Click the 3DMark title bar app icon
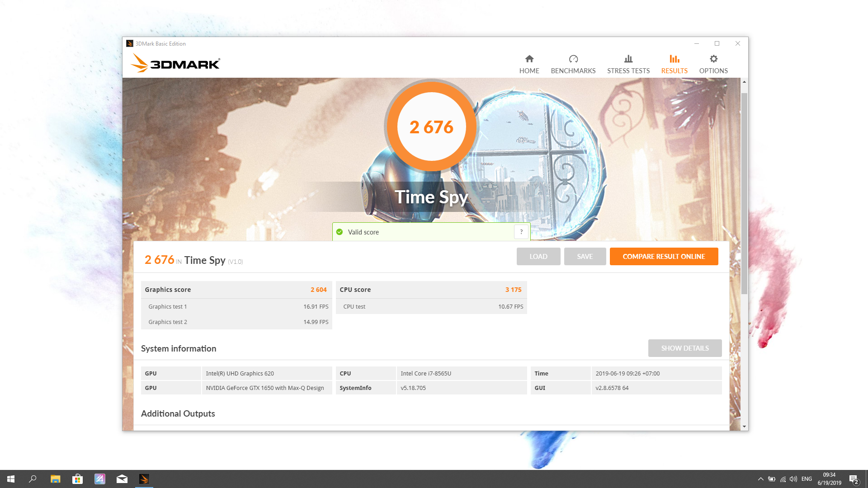The width and height of the screenshot is (868, 488). tap(130, 43)
